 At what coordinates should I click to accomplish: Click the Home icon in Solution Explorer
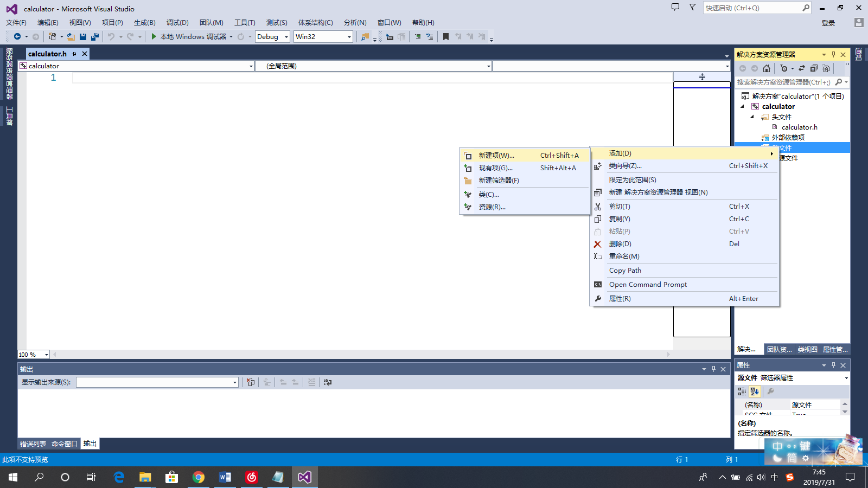point(767,68)
